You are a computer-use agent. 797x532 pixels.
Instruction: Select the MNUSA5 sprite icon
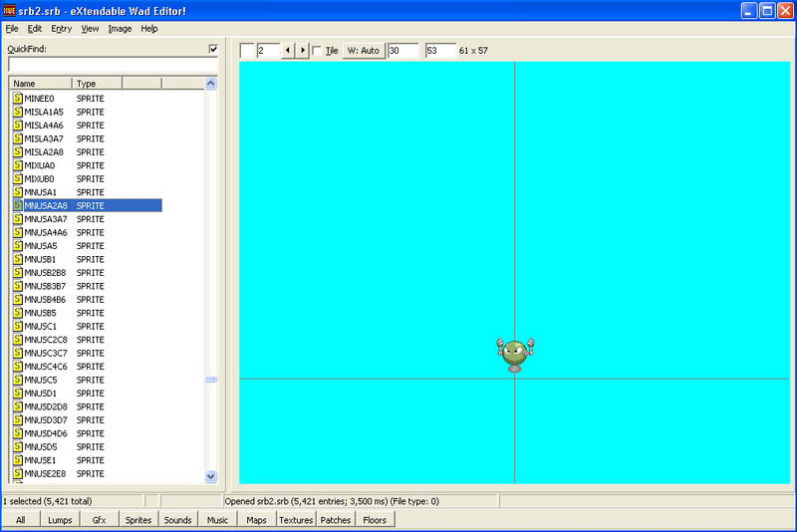pos(18,246)
